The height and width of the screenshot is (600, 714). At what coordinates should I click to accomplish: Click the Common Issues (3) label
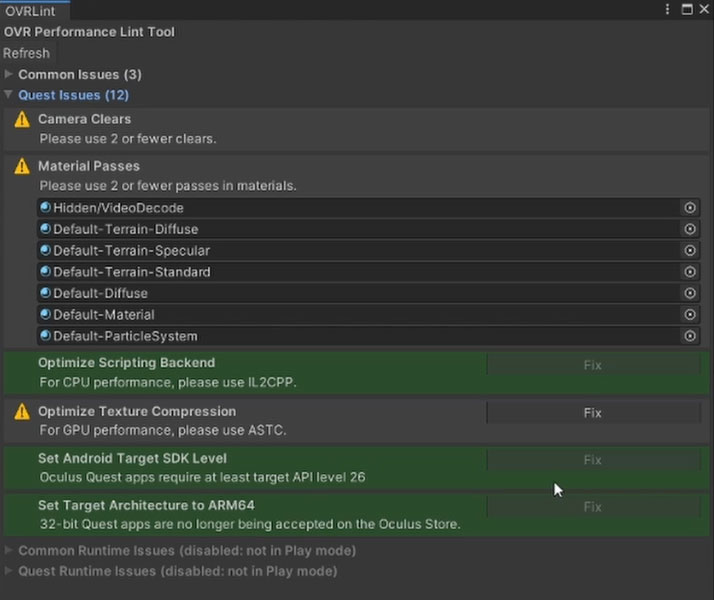(80, 75)
